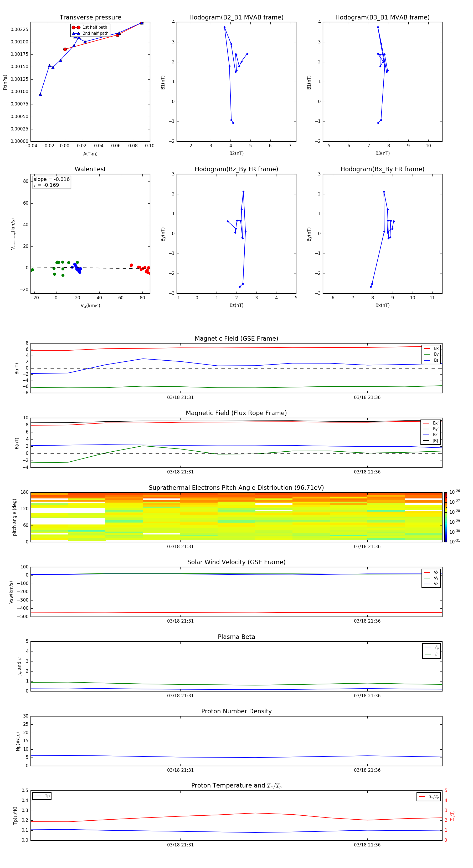Click the 10^-31 colorbar label
This screenshot has width=473, height=868.
click(455, 542)
